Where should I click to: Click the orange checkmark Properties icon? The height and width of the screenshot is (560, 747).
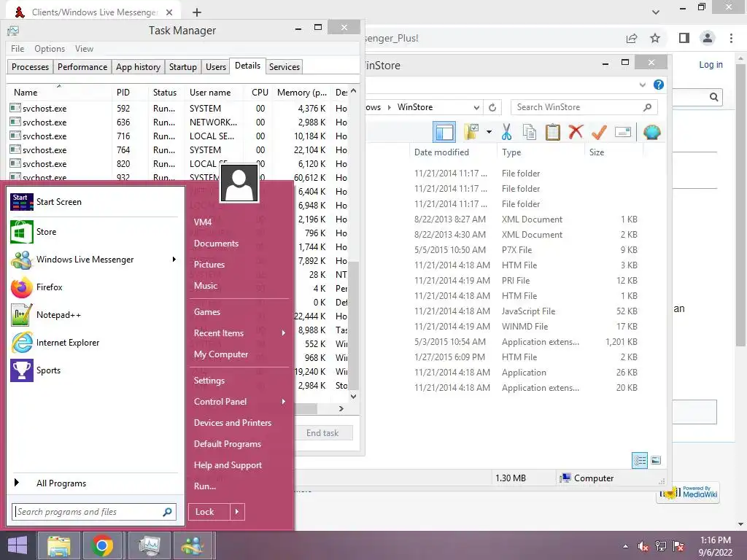pyautogui.click(x=599, y=132)
